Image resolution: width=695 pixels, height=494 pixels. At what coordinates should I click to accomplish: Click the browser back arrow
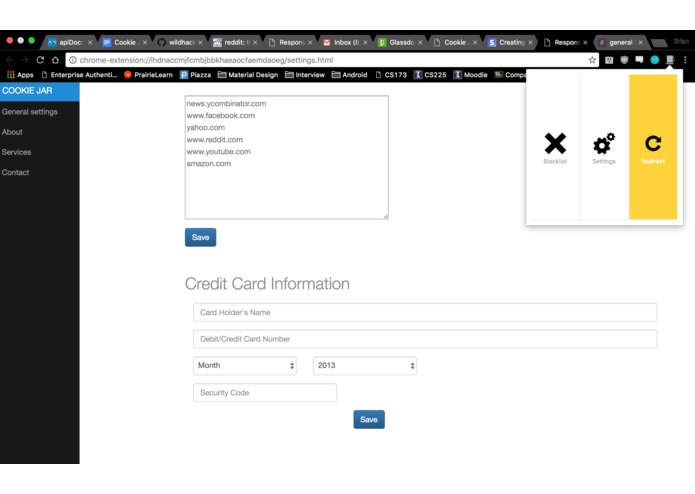[10, 60]
